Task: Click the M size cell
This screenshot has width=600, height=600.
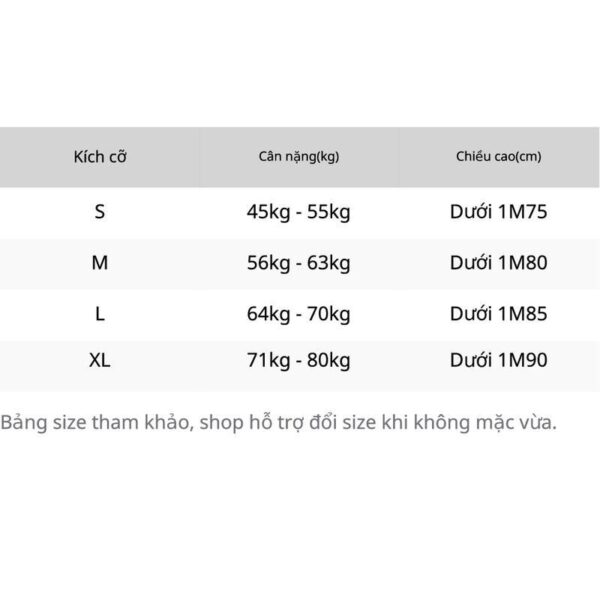Action: pyautogui.click(x=100, y=263)
